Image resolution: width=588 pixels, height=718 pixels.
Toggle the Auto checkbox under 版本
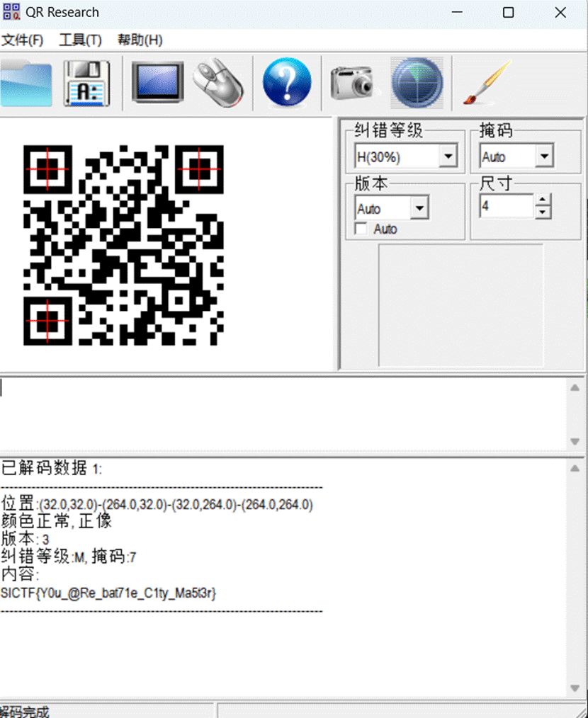tap(361, 229)
